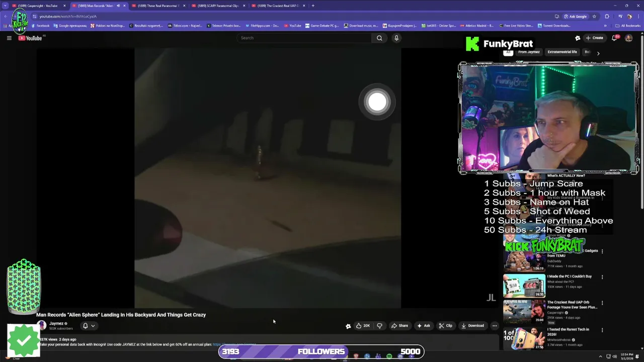Open the YouTube bookmark in bookmarks bar
644x362 pixels.
pos(292,26)
